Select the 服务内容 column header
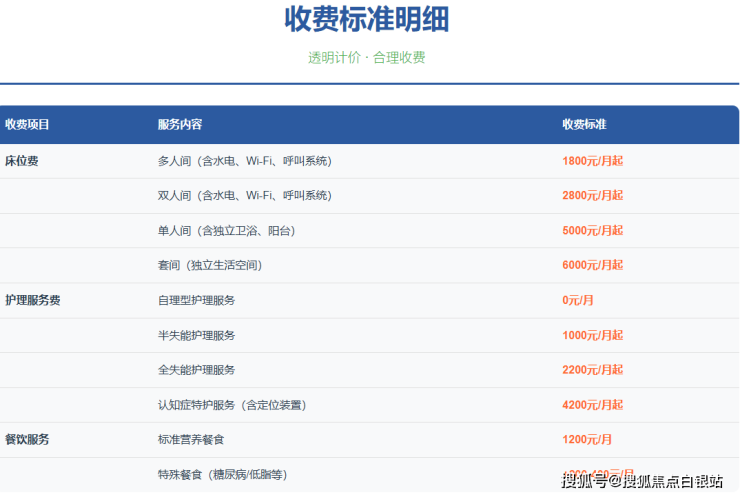Screen dimensions: 740x497 pos(180,125)
